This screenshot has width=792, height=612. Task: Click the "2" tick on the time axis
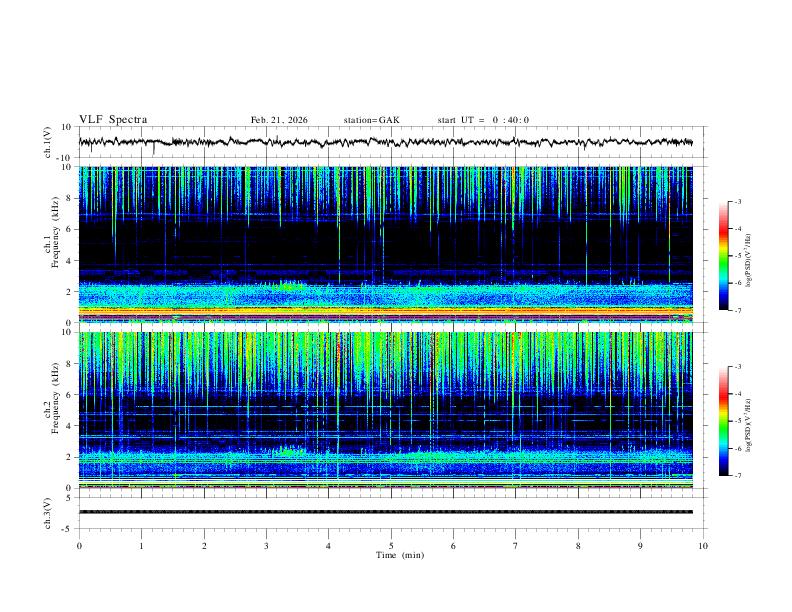click(204, 546)
